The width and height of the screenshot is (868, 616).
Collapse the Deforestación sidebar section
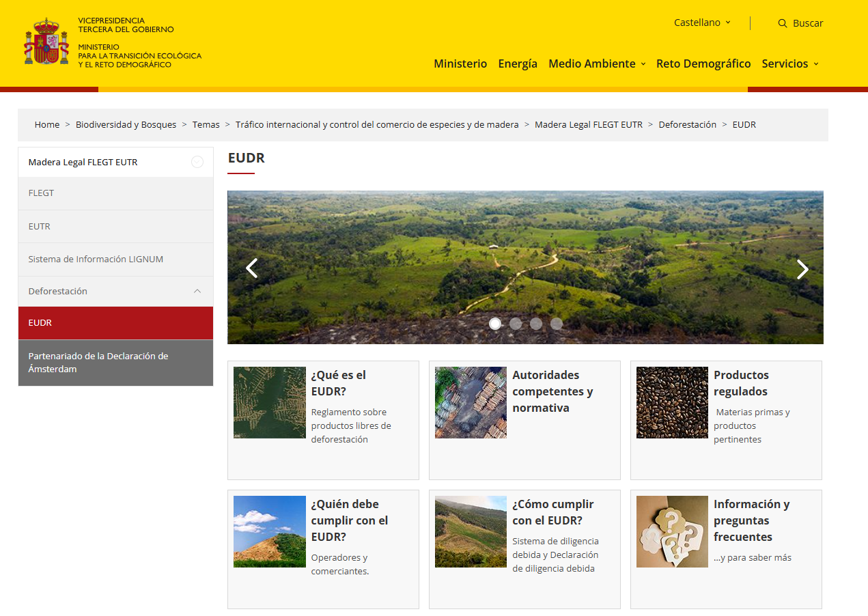coord(197,291)
